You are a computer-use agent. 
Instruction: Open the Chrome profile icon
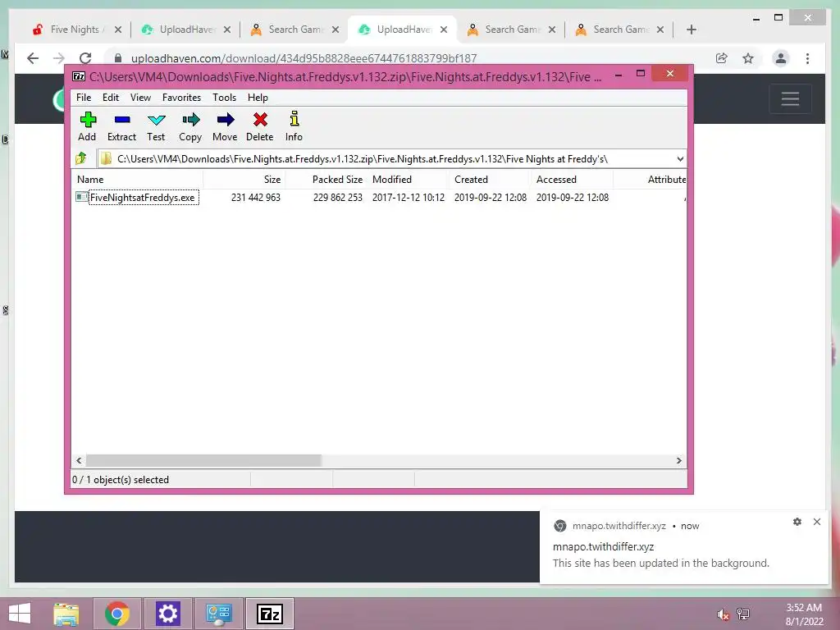pyautogui.click(x=781, y=58)
